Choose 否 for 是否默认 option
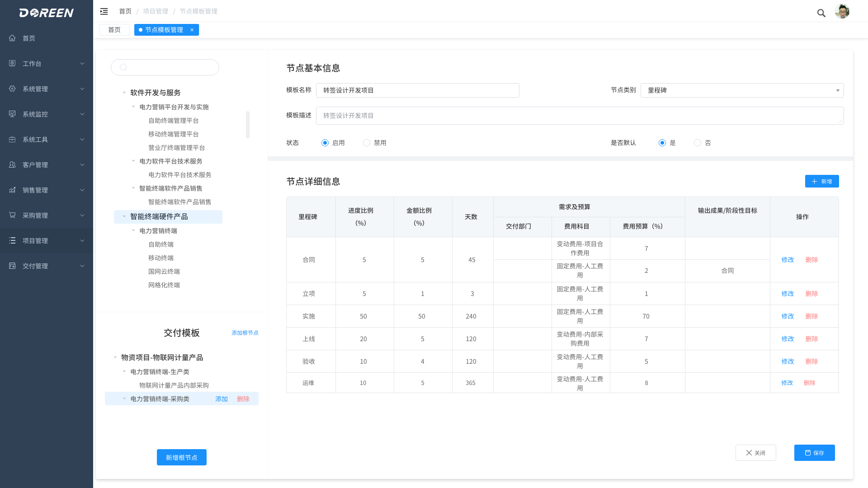 [x=698, y=143]
